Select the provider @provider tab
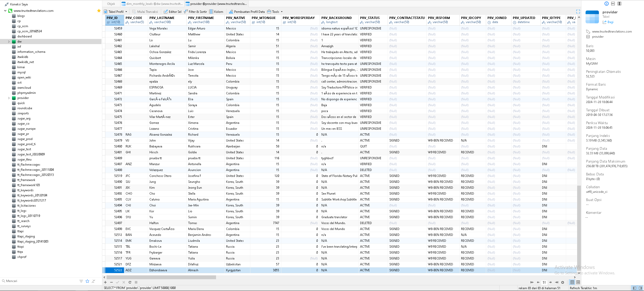 pos(216,4)
